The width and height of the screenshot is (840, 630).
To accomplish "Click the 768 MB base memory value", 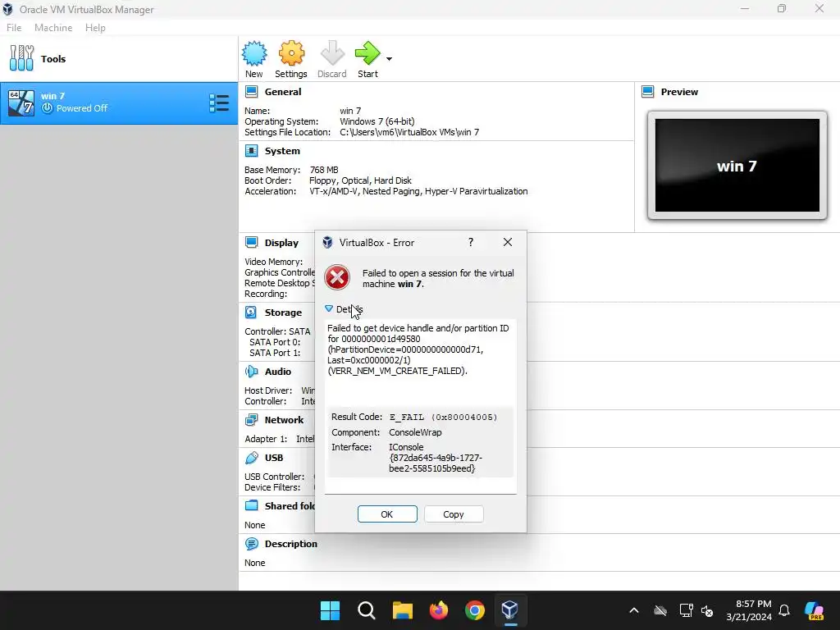I will (324, 170).
